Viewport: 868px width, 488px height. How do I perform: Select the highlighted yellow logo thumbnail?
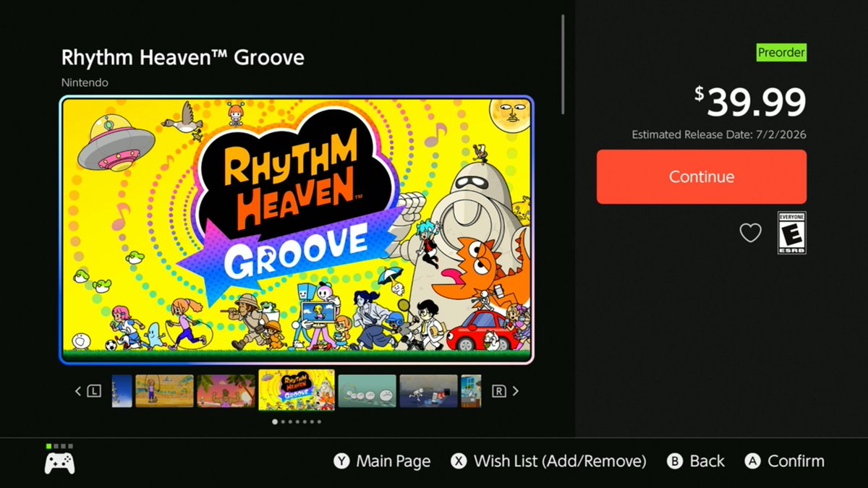click(x=297, y=390)
